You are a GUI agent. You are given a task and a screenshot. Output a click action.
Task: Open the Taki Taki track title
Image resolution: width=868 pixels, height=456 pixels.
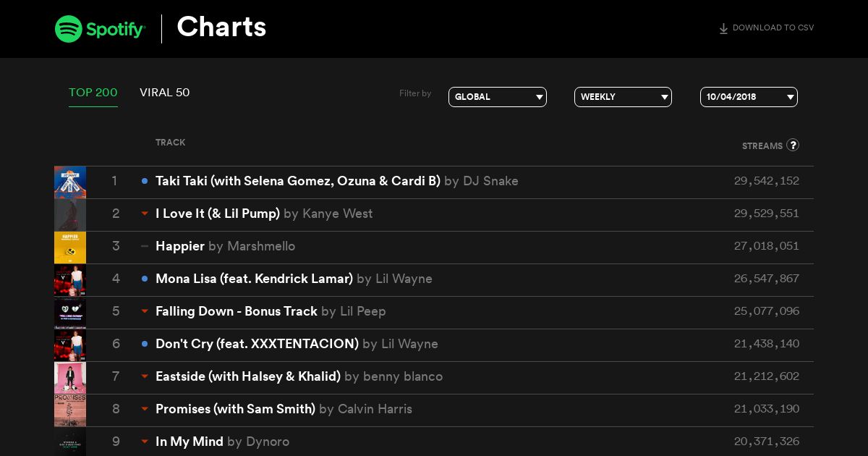point(298,181)
